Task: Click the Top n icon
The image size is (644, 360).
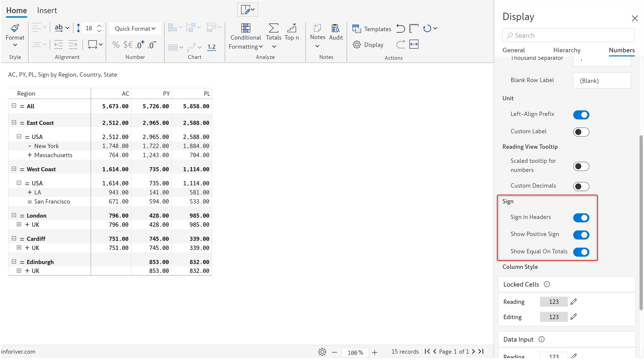Action: (292, 28)
